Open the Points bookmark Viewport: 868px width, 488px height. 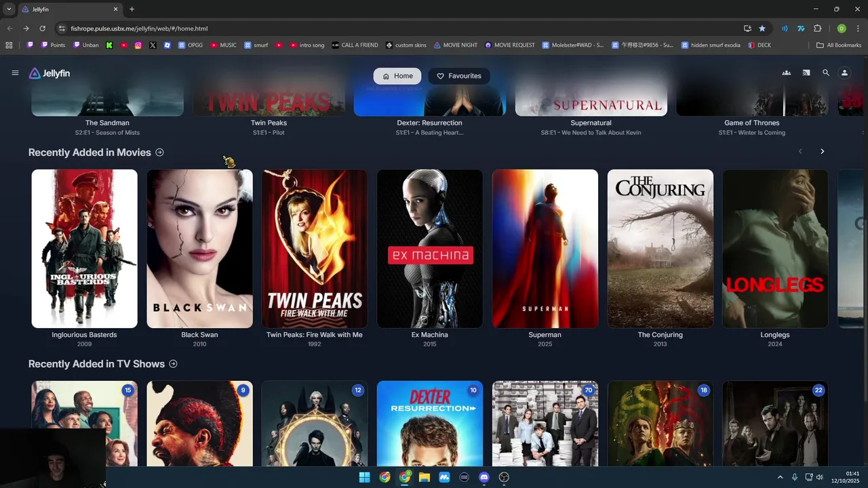tap(54, 45)
